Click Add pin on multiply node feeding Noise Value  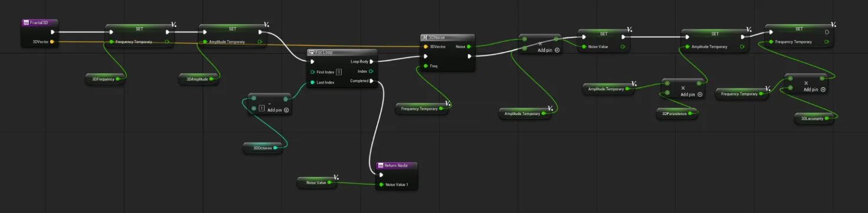pyautogui.click(x=548, y=50)
